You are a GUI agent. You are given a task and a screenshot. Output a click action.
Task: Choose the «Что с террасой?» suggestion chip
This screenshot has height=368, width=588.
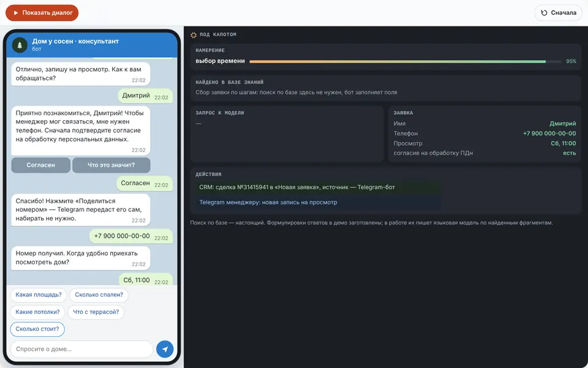(x=96, y=312)
